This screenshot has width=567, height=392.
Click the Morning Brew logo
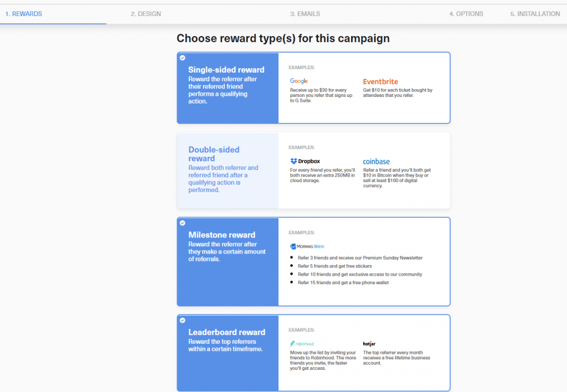point(307,246)
